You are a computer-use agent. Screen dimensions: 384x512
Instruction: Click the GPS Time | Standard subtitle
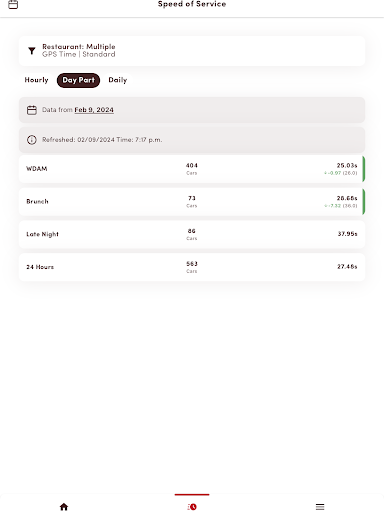point(79,54)
